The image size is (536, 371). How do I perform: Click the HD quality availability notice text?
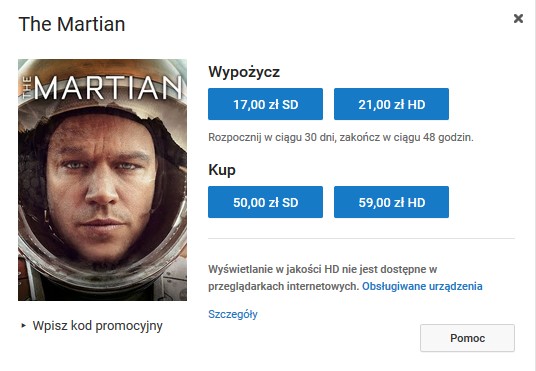point(345,278)
